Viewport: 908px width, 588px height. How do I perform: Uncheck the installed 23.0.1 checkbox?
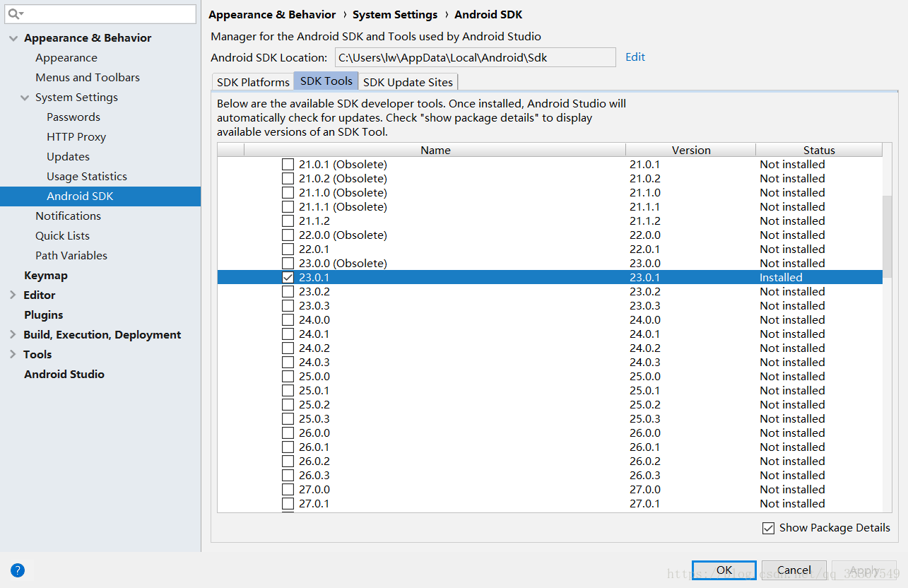tap(288, 277)
